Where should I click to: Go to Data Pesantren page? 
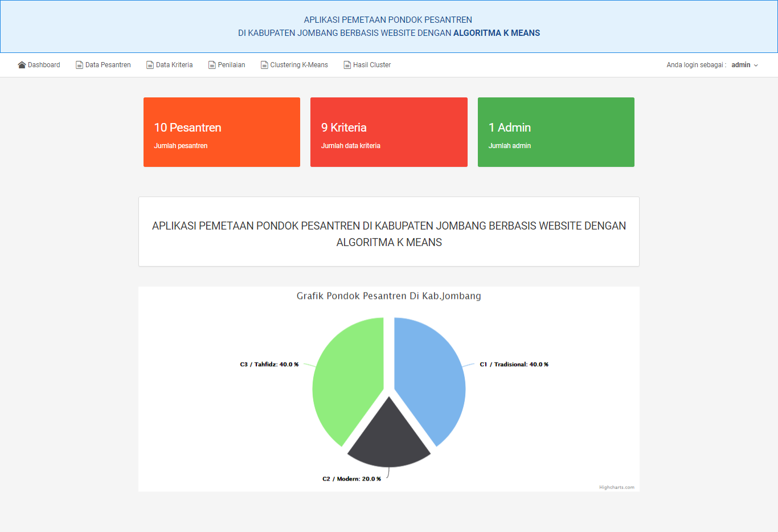point(103,65)
